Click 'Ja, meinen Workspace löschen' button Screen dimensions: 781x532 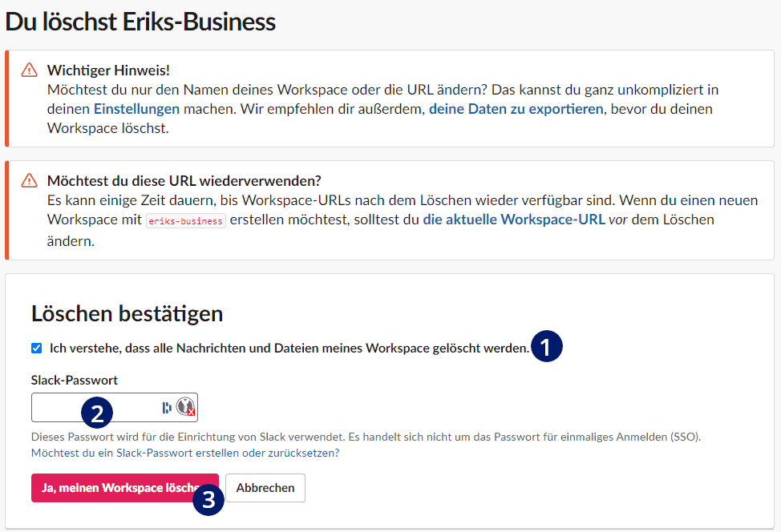click(x=125, y=488)
